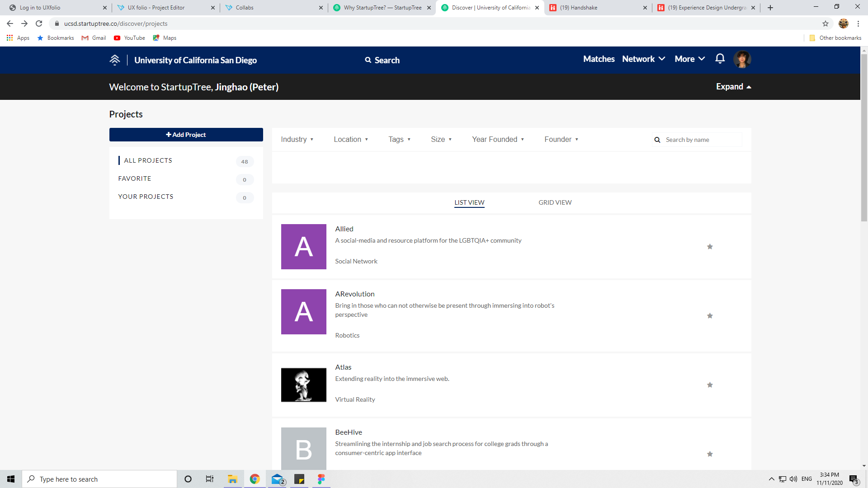
Task: Click the Add Project button
Action: 186,135
